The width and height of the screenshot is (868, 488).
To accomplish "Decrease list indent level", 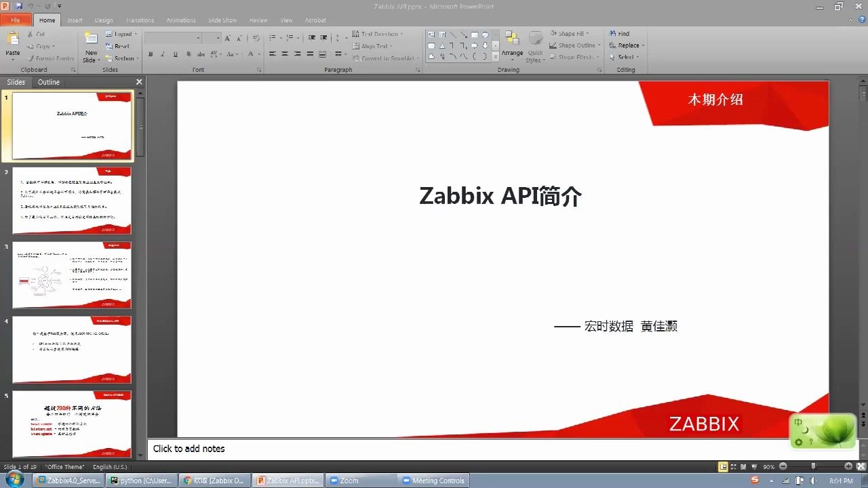I will coord(311,37).
